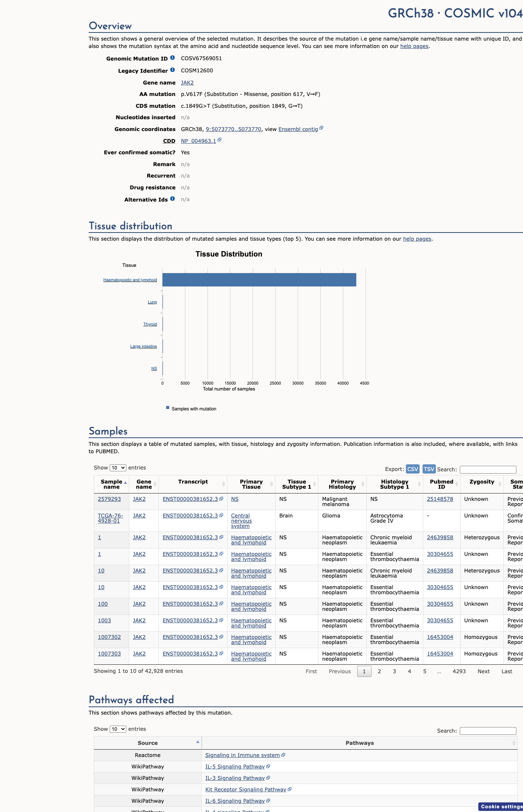Sort pathways table by Source column
This screenshot has height=812, width=523.
pyautogui.click(x=148, y=743)
